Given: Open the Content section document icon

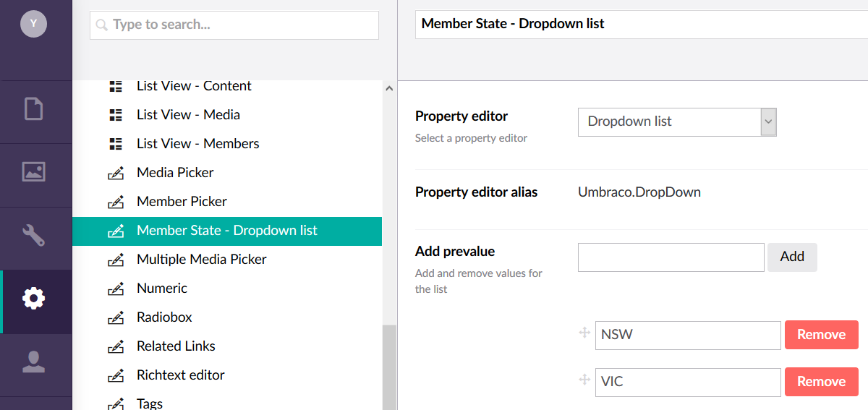Looking at the screenshot, I should [34, 109].
